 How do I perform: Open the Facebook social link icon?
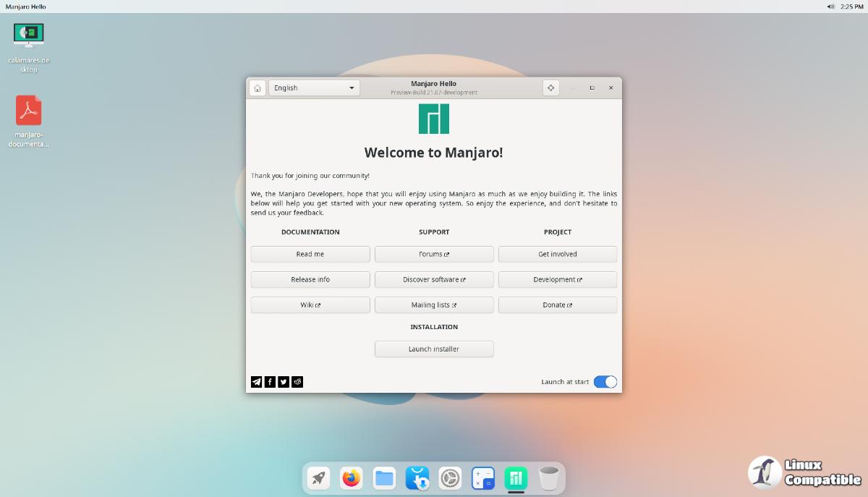(270, 382)
